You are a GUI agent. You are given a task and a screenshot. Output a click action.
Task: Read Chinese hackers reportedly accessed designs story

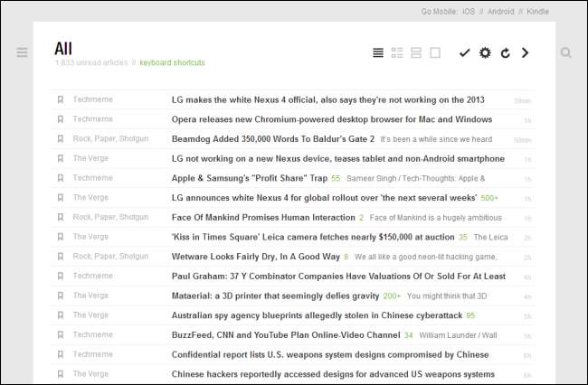(x=333, y=374)
